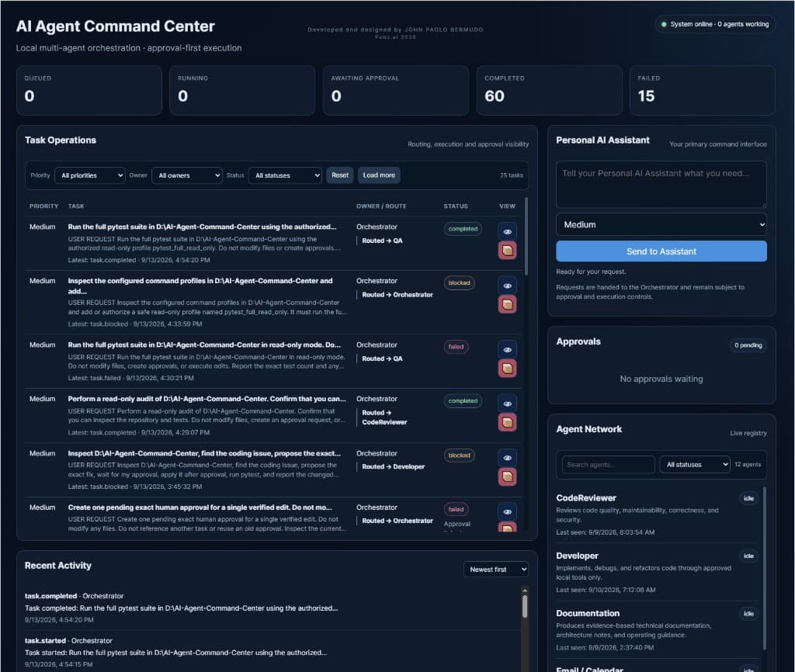This screenshot has height=672, width=795.
Task: Click completed badge on read-only audit task
Action: click(463, 401)
